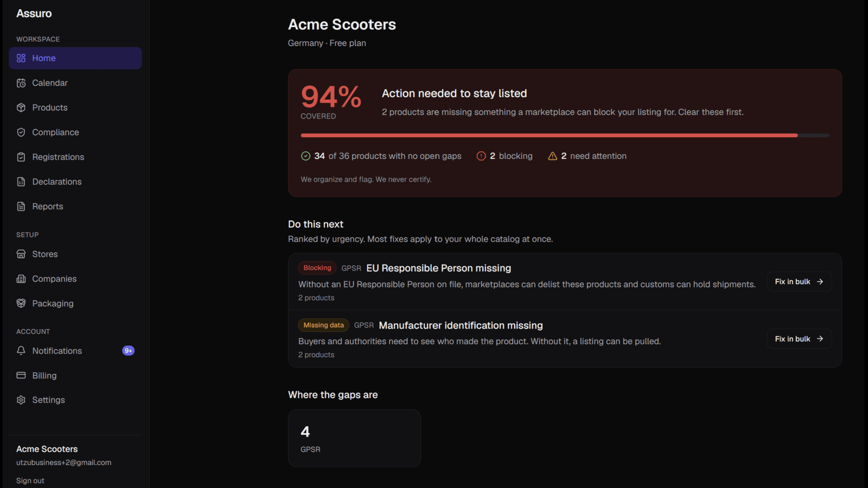This screenshot has height=488, width=868.
Task: Click the Notifications bell icon
Action: (21, 351)
